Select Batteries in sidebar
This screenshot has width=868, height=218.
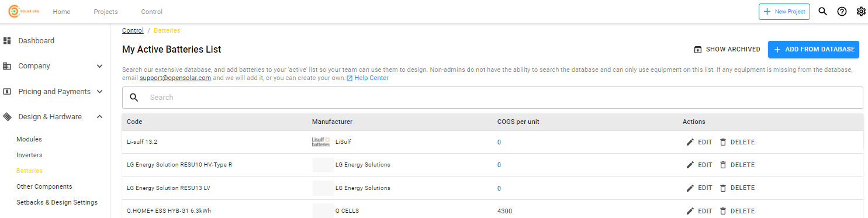click(x=29, y=171)
